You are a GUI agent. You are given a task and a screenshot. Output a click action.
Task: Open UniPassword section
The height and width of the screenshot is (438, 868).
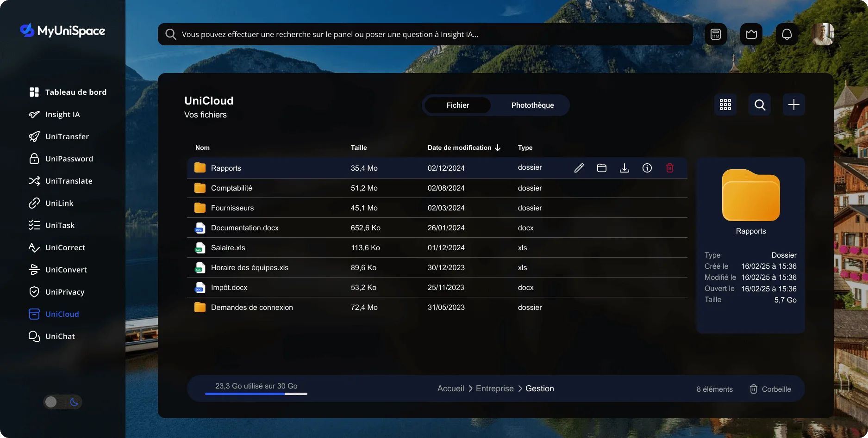click(x=61, y=159)
